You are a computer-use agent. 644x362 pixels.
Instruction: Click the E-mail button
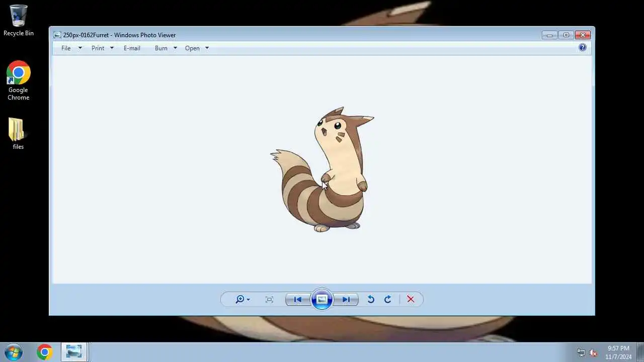pos(132,48)
